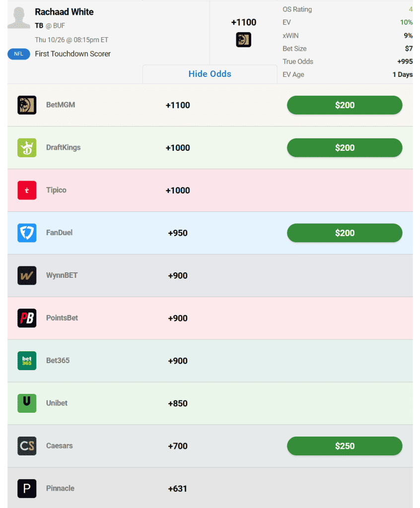
Task: Click Pinnacle's +631 odds value
Action: [178, 489]
